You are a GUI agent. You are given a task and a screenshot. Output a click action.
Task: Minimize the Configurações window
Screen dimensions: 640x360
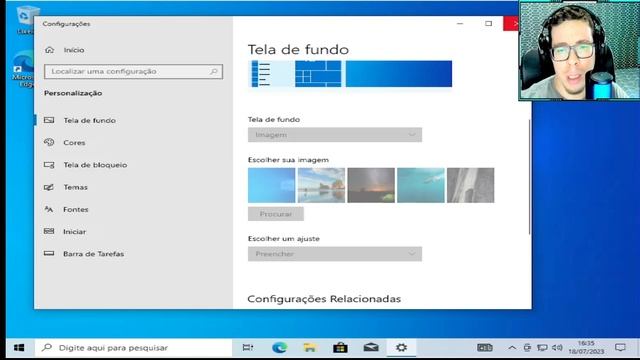tap(460, 24)
